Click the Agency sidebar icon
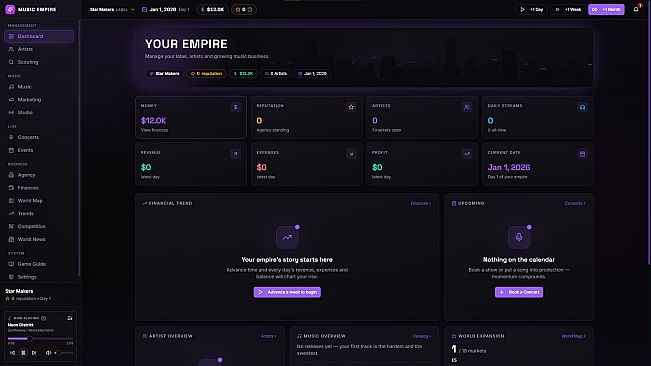Screen dimensions: 651x366 (11, 175)
